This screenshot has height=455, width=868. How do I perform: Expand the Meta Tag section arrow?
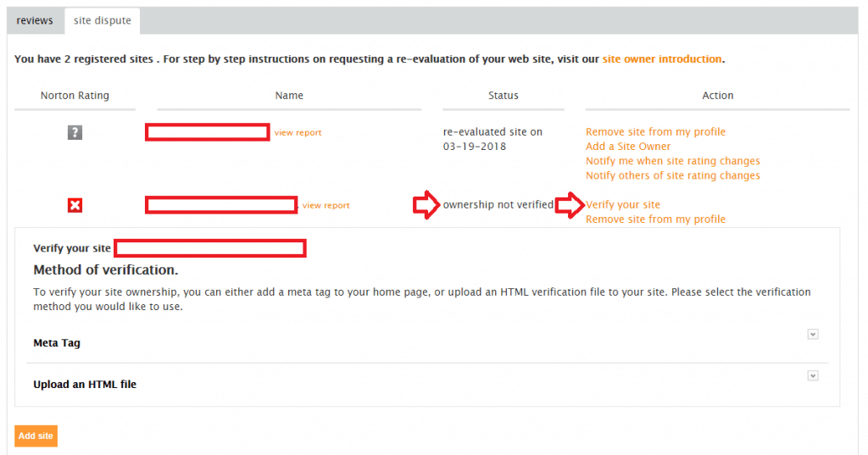[813, 335]
